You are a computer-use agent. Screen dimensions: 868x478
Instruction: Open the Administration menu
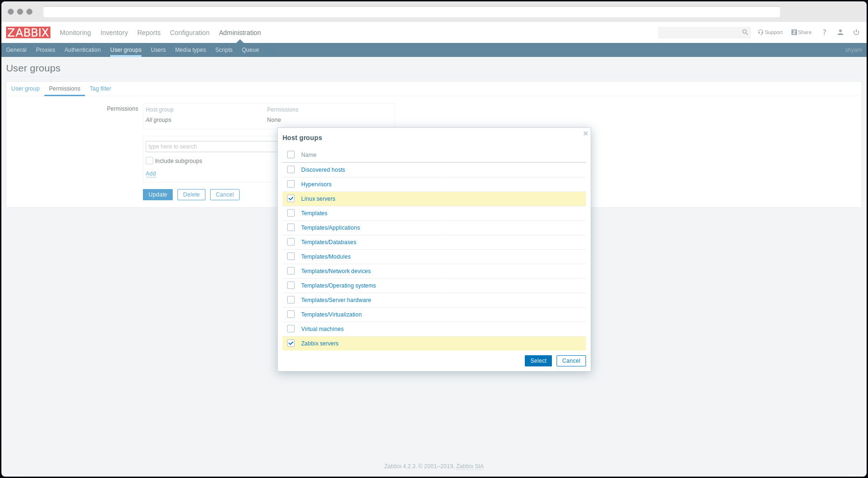point(240,33)
